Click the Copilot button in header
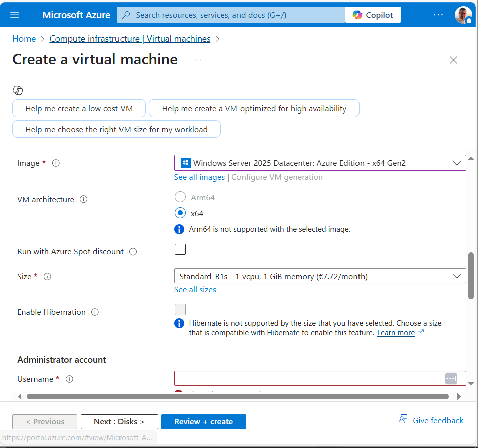 373,15
